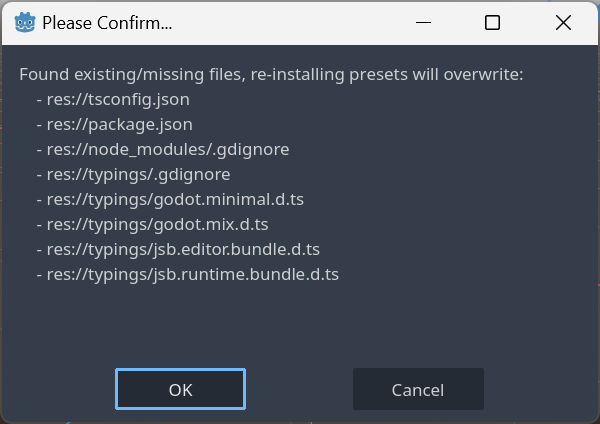600x424 pixels.
Task: Select the res://package.json entry
Action: click(x=115, y=124)
